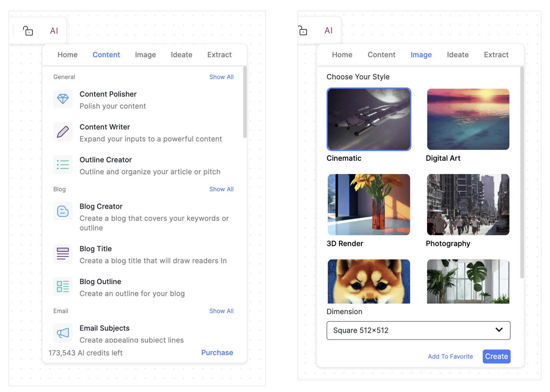Click the AI icon in right panel toolbar
This screenshot has height=392, width=550.
pos(329,30)
